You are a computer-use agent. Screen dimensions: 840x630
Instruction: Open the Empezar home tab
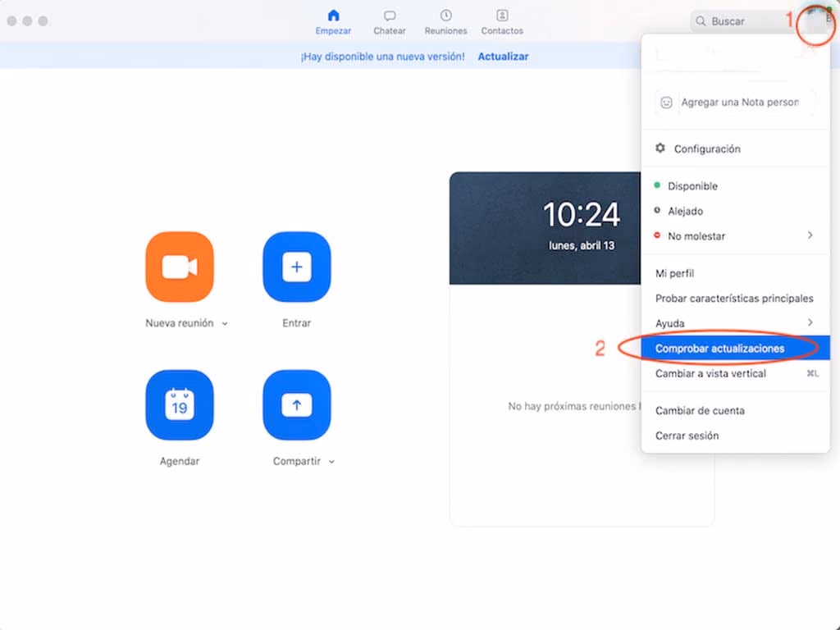(x=333, y=22)
